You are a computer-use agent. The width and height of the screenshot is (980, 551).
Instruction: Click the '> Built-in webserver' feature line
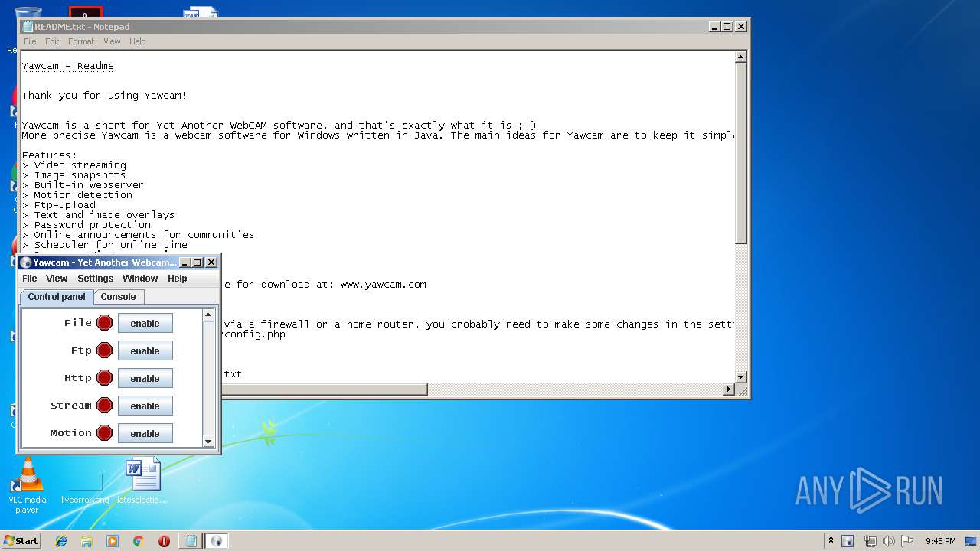(x=83, y=185)
